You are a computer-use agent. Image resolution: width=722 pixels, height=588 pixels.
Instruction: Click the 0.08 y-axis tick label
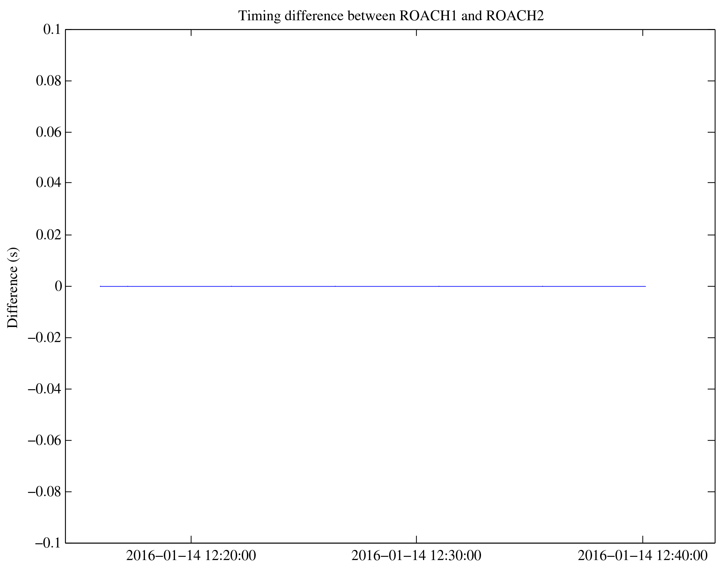pyautogui.click(x=49, y=81)
